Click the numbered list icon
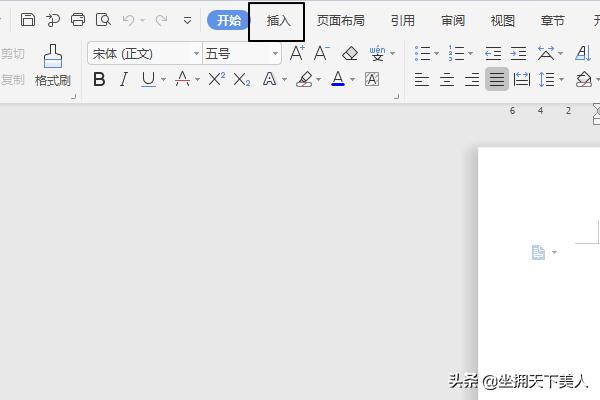The height and width of the screenshot is (400, 600). [457, 53]
